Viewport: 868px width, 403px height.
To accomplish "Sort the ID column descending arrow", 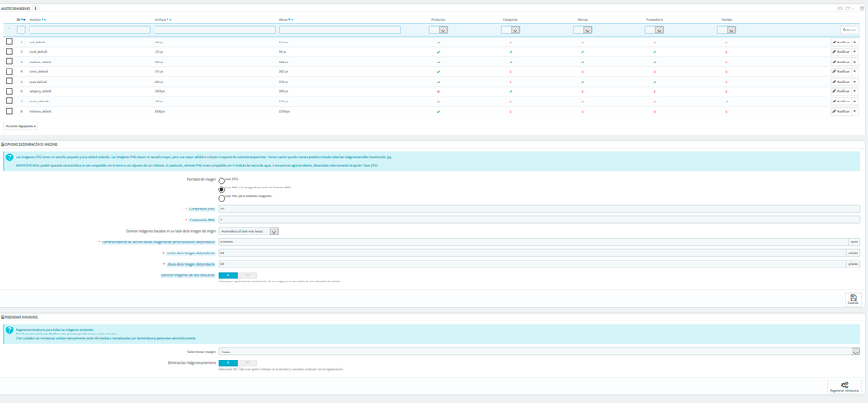I will tap(22, 19).
